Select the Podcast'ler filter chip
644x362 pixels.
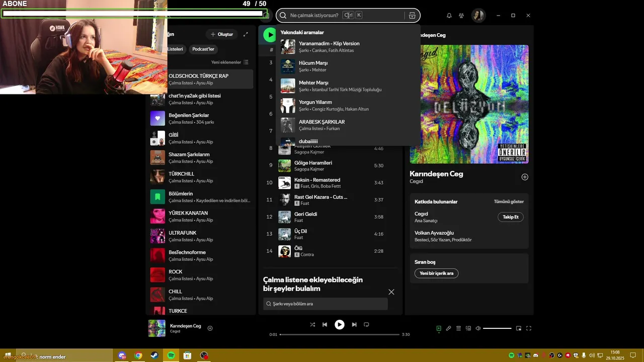click(x=203, y=49)
